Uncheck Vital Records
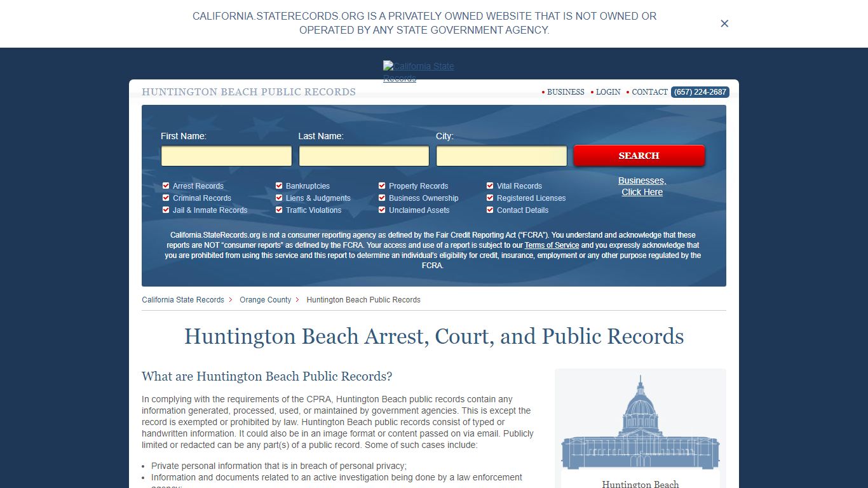The width and height of the screenshot is (868, 488). coord(490,186)
